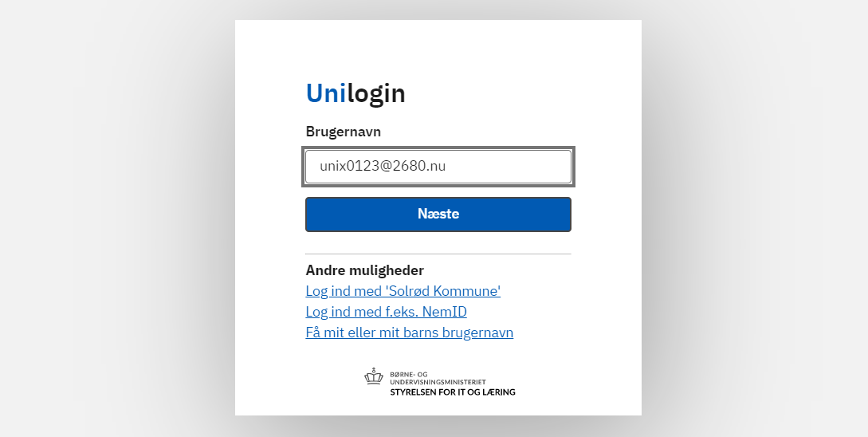868x437 pixels.
Task: Click the word 'NemID' in the link
Action: pos(446,312)
